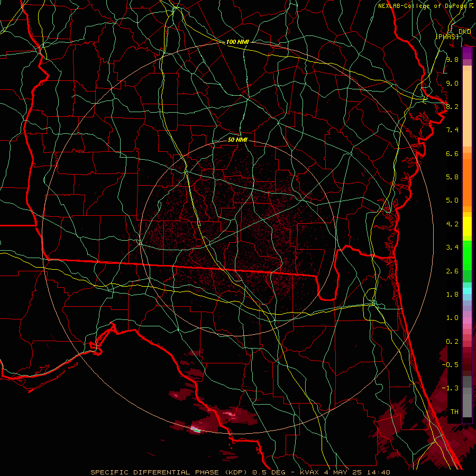Click the bright green segment of the color bar

tap(467, 255)
